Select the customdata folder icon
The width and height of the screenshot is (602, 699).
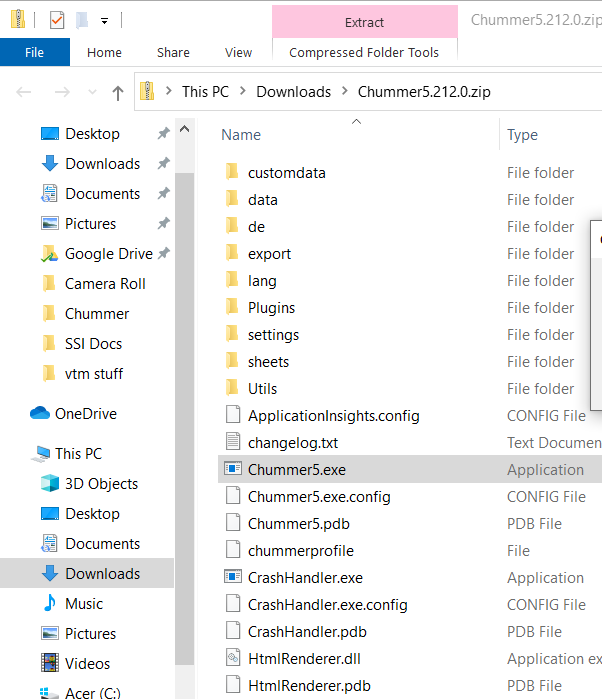click(x=232, y=172)
